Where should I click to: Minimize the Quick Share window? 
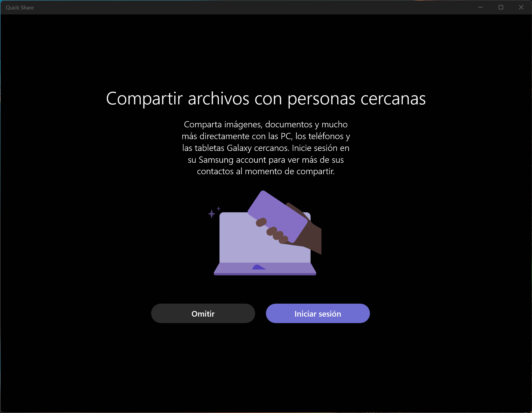pyautogui.click(x=480, y=7)
